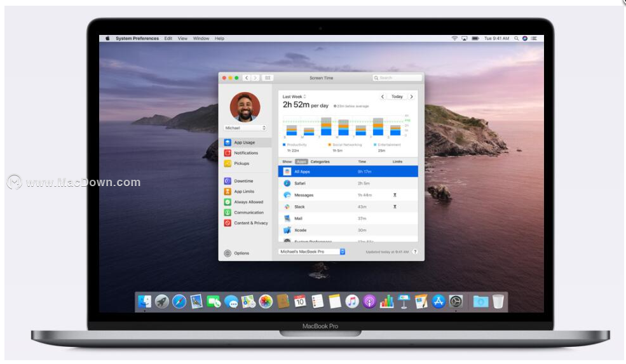This screenshot has width=626, height=364.
Task: Open Screen Time Options
Action: 237,253
